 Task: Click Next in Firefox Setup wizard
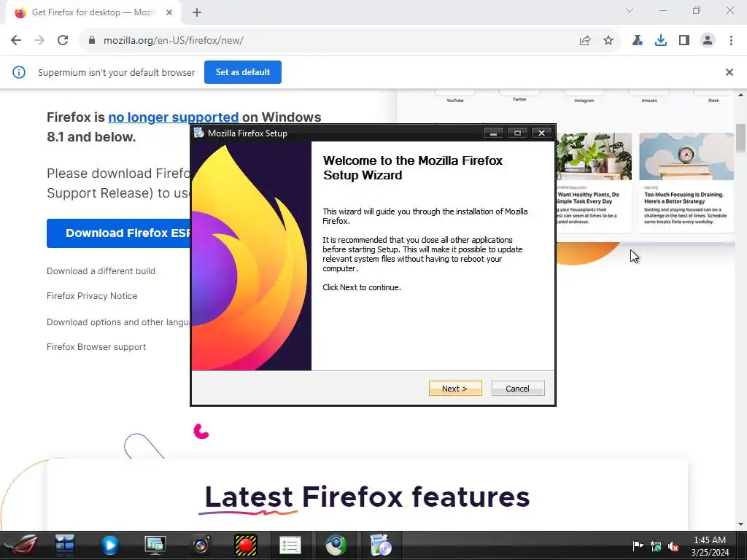click(455, 389)
